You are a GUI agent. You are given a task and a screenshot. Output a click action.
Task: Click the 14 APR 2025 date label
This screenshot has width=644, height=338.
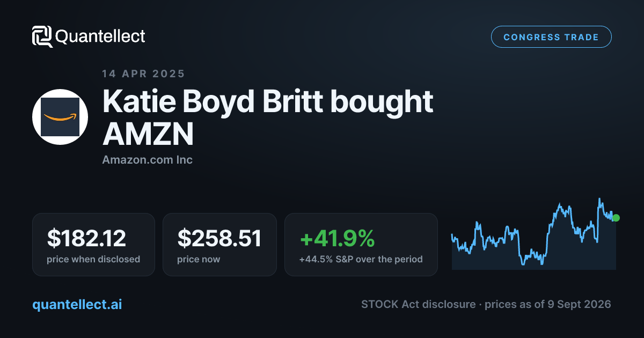click(x=143, y=74)
